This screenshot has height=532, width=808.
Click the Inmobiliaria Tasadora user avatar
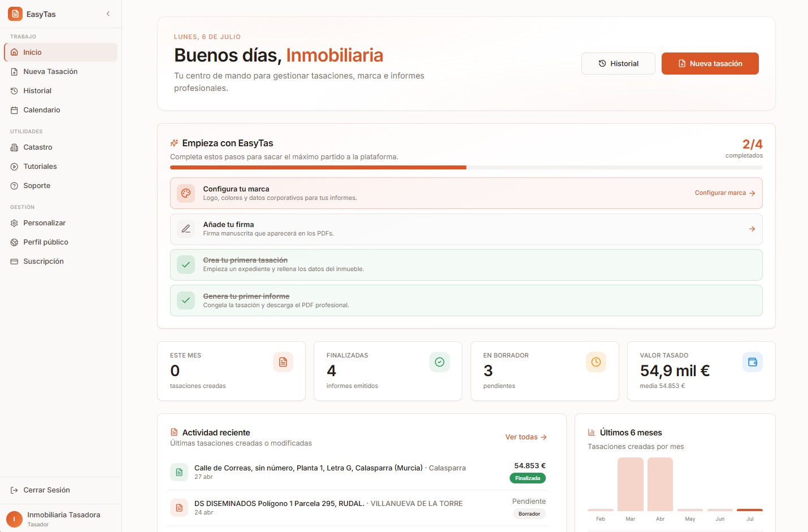(x=14, y=519)
